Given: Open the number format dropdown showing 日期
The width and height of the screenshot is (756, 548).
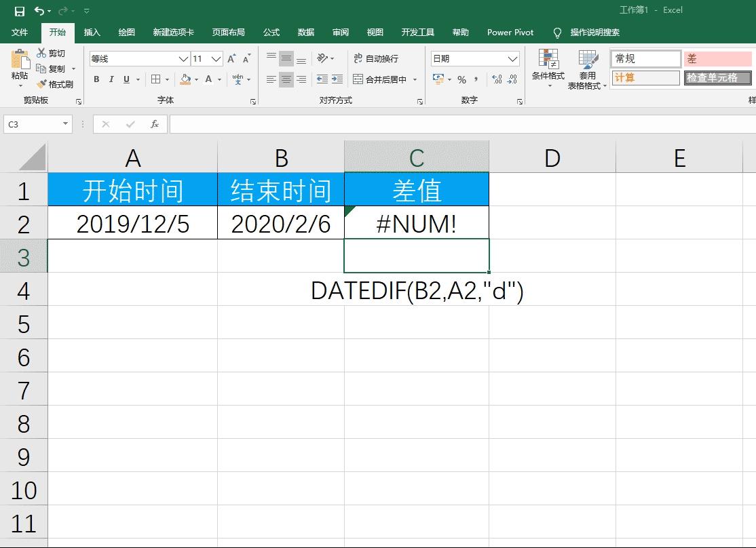Looking at the screenshot, I should click(x=512, y=58).
